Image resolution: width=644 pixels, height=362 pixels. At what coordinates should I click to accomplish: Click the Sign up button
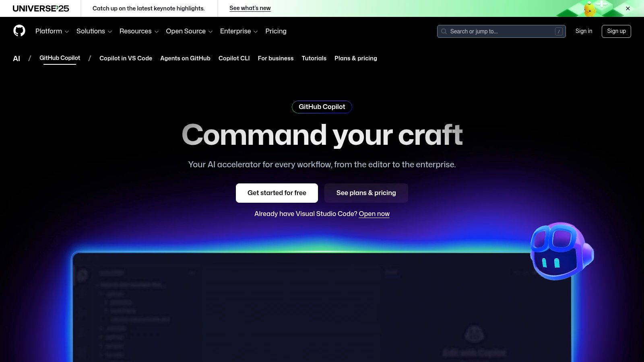(x=616, y=31)
